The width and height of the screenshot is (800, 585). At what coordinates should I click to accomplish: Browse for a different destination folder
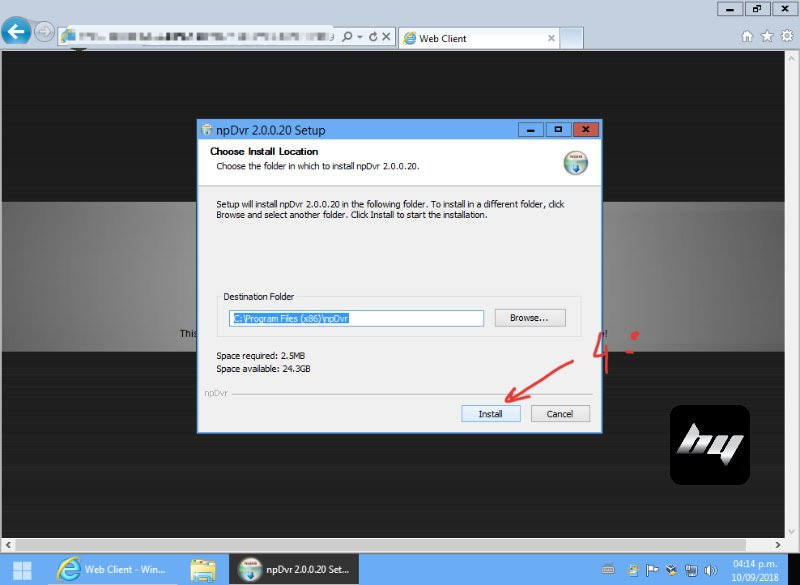[x=529, y=318]
